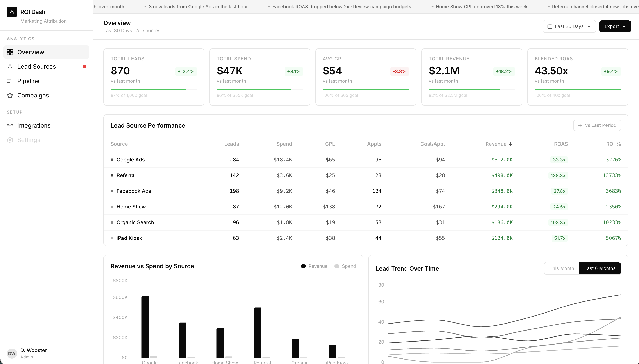
Task: Expand the Export options chevron
Action: click(x=624, y=26)
